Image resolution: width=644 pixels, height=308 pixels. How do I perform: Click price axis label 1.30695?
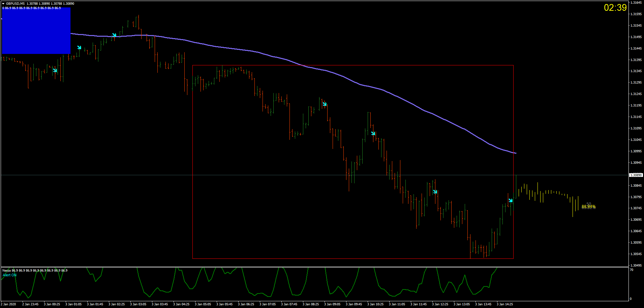tap(636, 220)
